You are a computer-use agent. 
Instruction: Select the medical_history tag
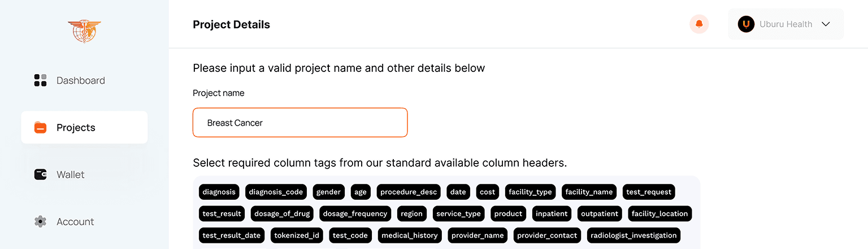pyautogui.click(x=410, y=235)
